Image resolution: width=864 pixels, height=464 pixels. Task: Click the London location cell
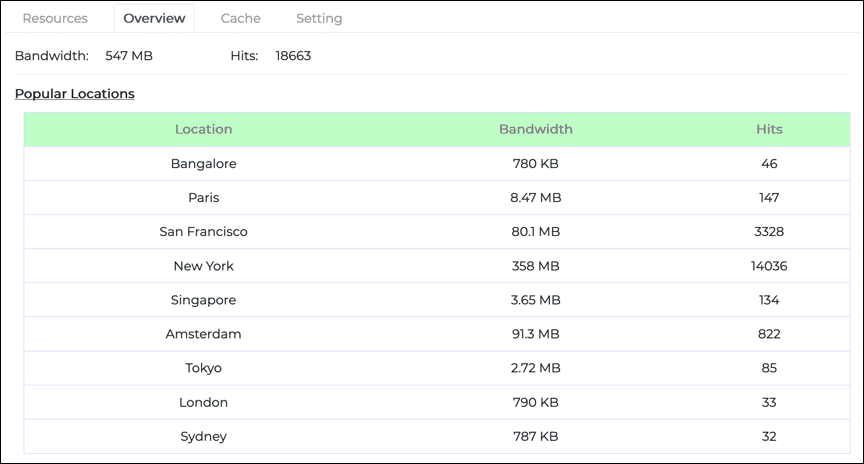pyautogui.click(x=203, y=402)
